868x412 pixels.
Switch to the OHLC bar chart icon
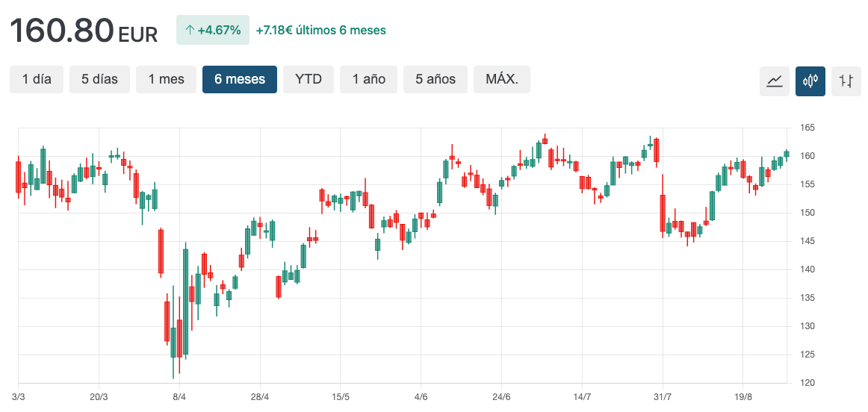[x=846, y=81]
